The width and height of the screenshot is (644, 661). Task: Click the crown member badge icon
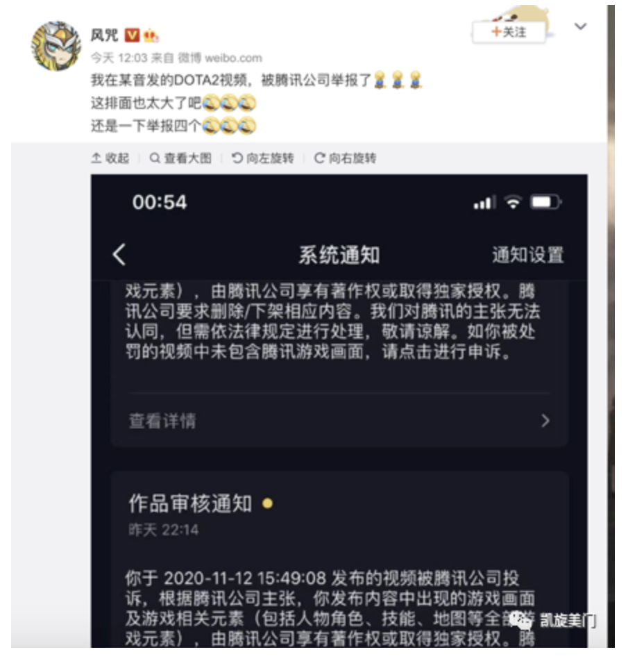(x=151, y=35)
